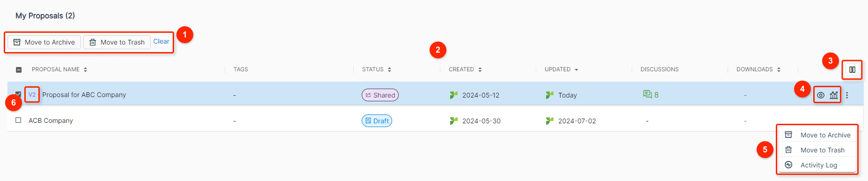Sort by Updated column arrow
Viewport: 868px width, 181px height.
[x=576, y=69]
